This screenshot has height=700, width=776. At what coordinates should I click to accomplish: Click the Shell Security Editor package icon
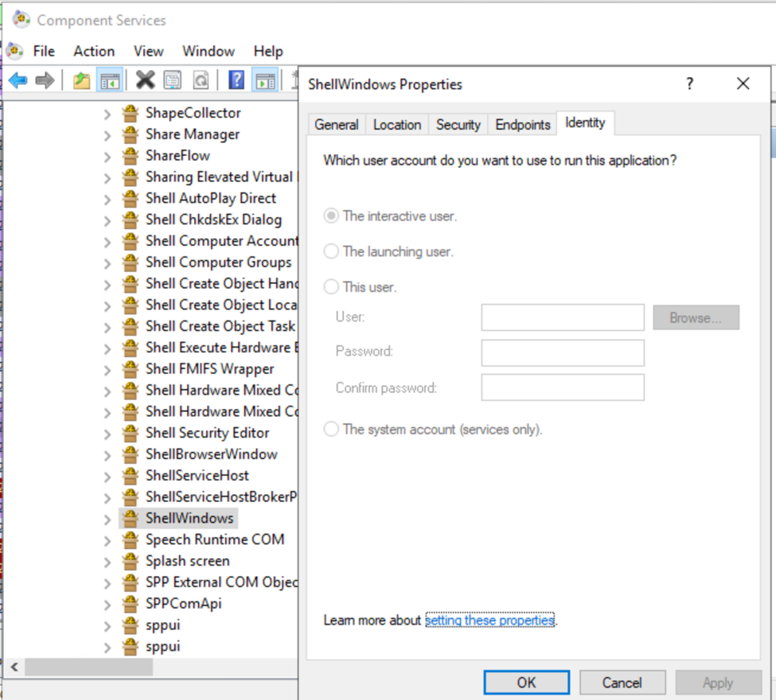131,433
